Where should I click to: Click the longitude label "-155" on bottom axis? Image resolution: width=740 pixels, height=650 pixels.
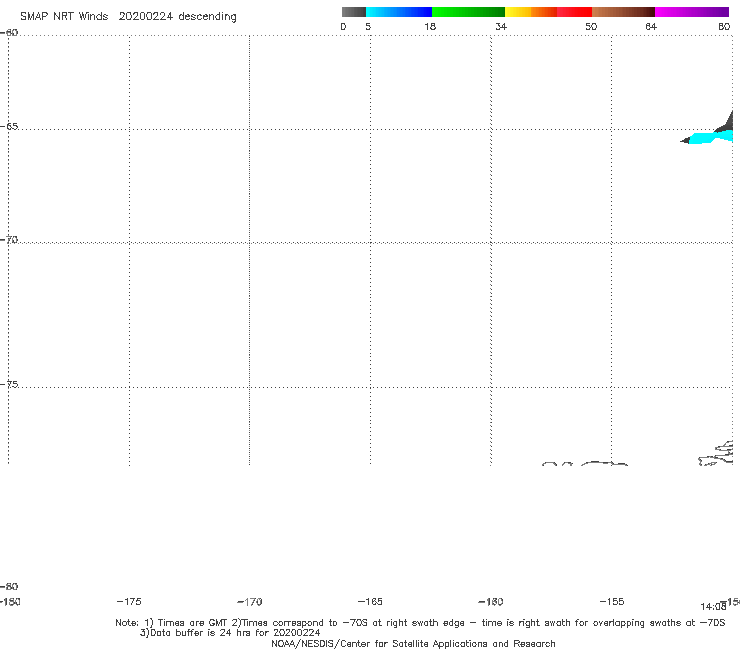(612, 601)
